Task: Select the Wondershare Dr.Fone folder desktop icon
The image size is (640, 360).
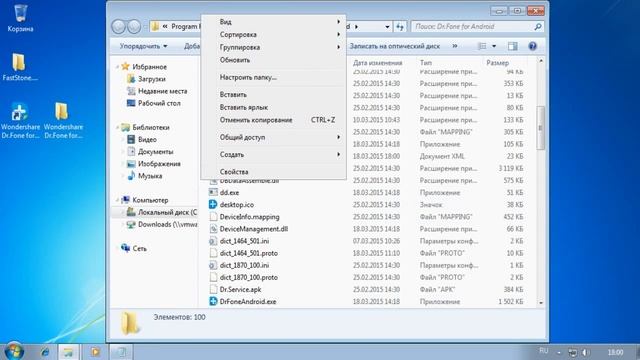Action: (x=63, y=120)
